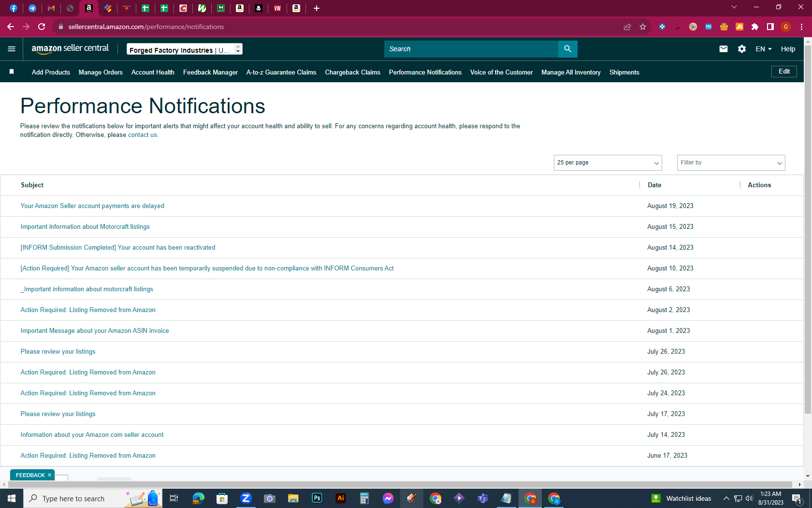Open the INFORM Consumers Act suspension notification
This screenshot has height=508, width=812.
[x=207, y=268]
